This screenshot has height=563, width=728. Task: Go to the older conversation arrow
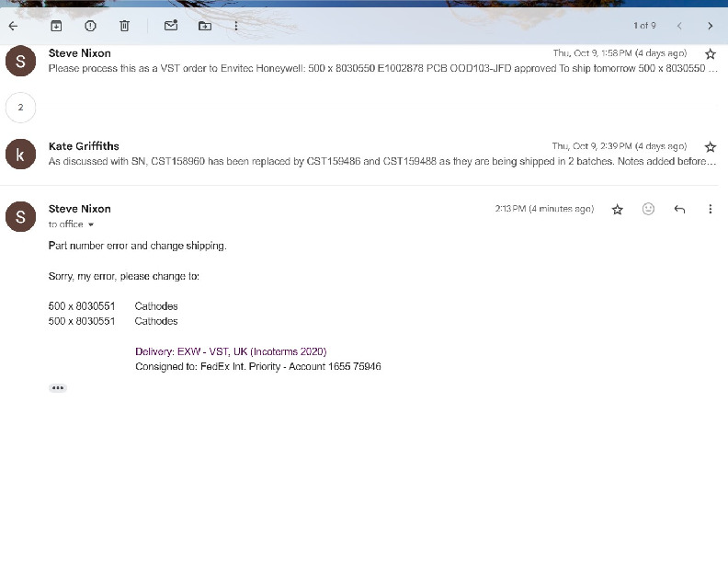(710, 26)
